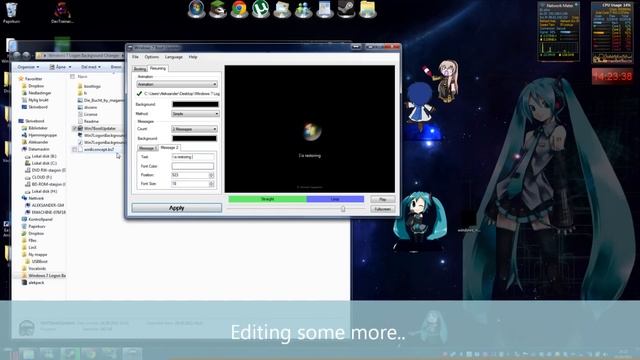Open the Options menu in Boot Updater
640x360 pixels.
pos(151,57)
